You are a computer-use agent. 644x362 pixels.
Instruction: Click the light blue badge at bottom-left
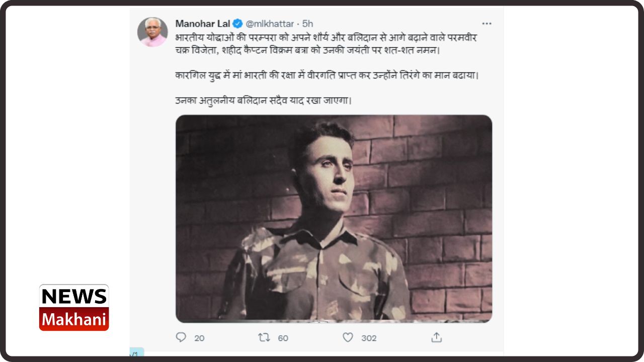coord(136,353)
